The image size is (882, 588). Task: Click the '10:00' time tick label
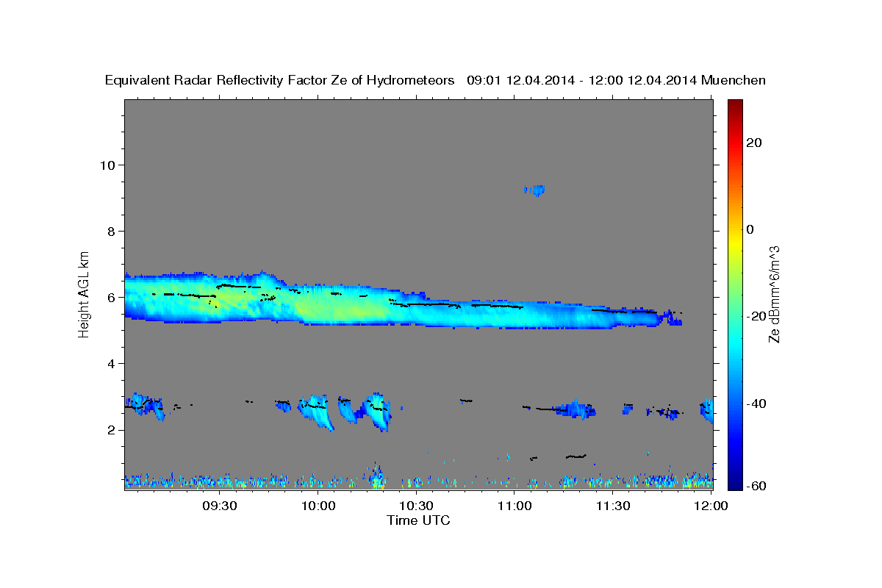318,506
